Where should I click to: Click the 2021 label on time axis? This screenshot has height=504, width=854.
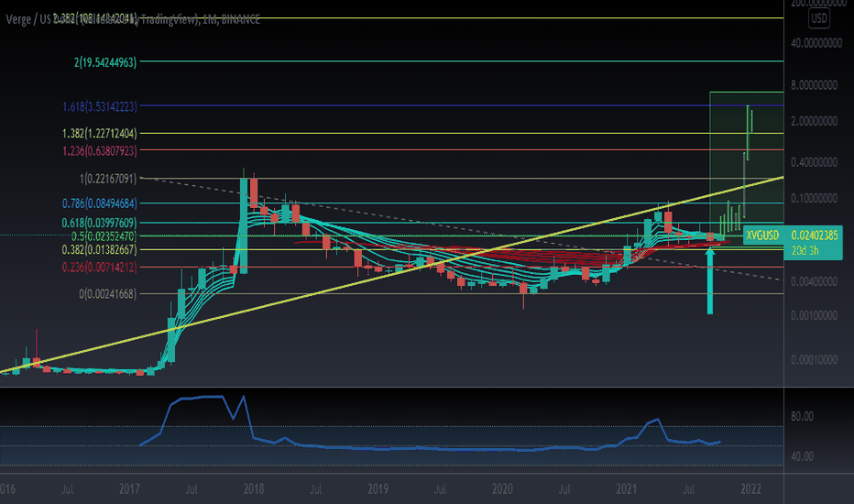tap(627, 488)
